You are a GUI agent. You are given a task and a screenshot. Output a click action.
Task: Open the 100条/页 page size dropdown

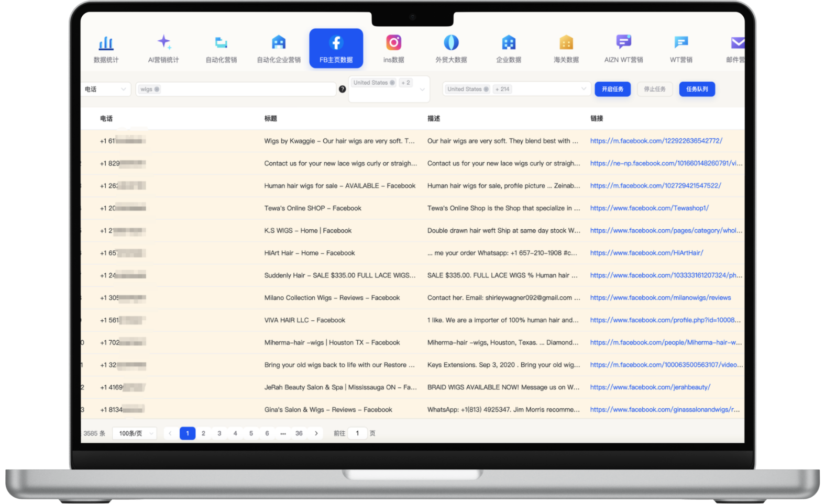pos(135,433)
